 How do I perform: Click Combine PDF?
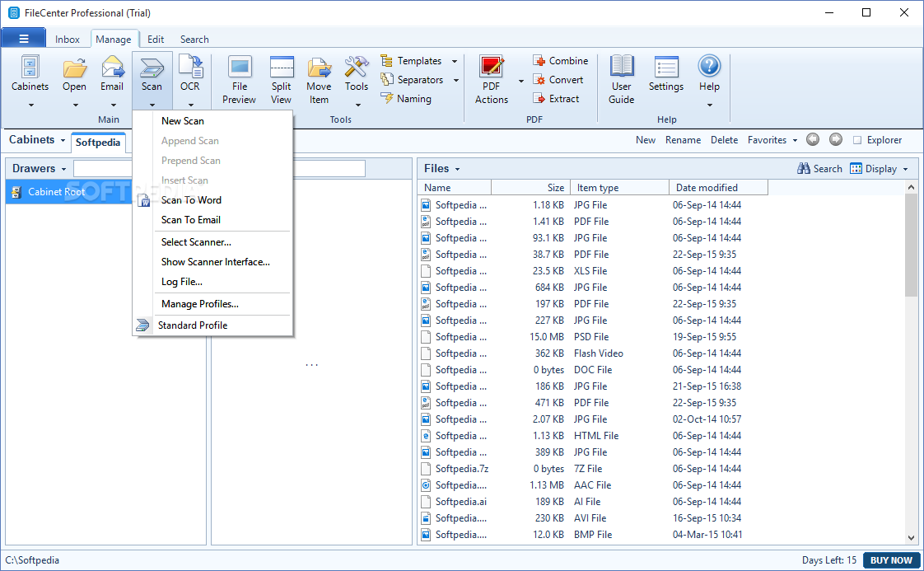click(x=560, y=61)
